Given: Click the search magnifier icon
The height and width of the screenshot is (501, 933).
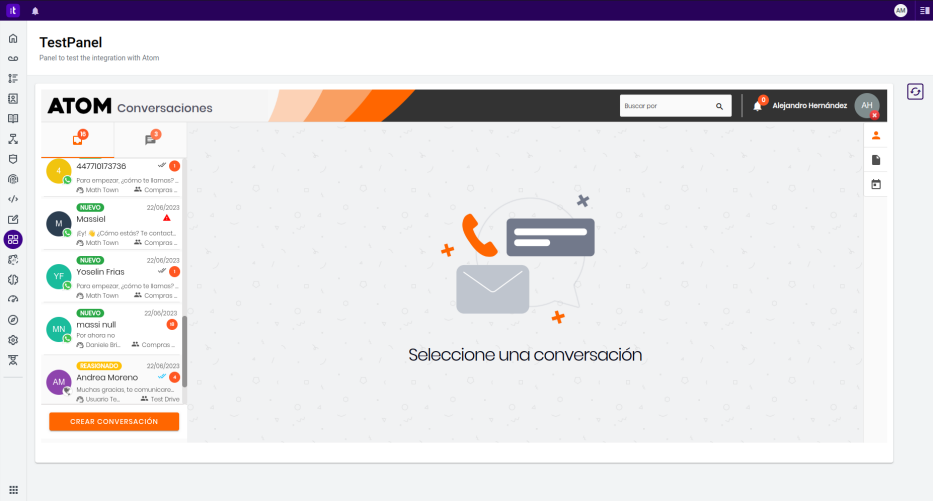Looking at the screenshot, I should coord(719,106).
